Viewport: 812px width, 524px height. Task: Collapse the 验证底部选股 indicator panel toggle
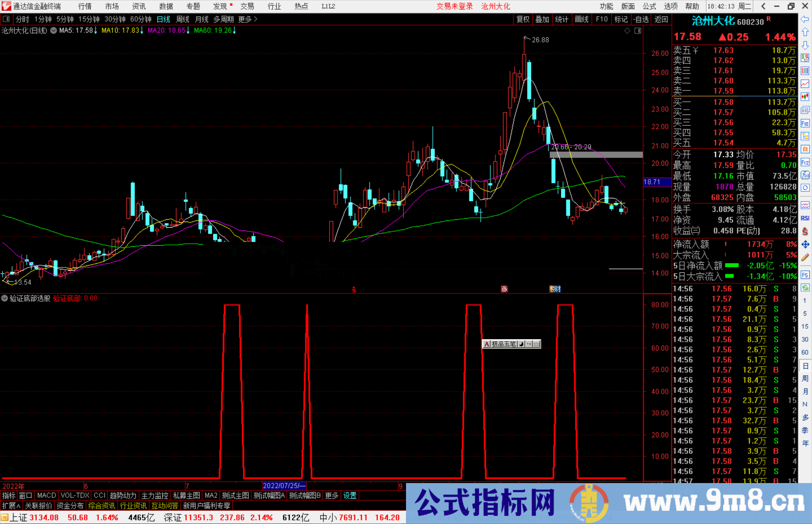coord(5,298)
